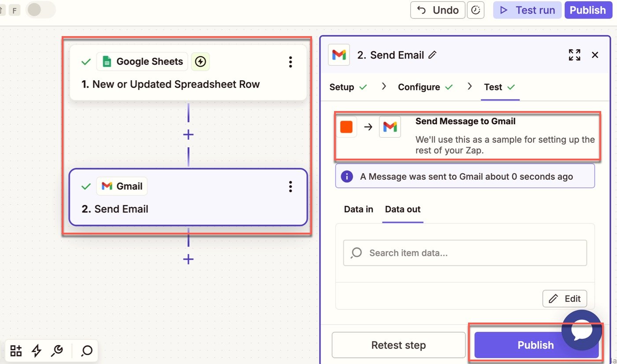This screenshot has width=617, height=364.
Task: Open the Google Sheets step three-dot menu
Action: 290,62
